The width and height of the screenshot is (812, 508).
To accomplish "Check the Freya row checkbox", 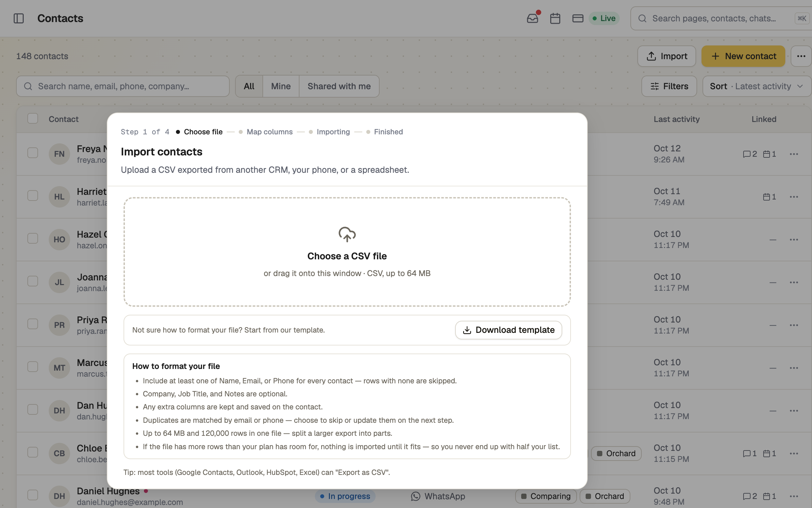I will (32, 153).
